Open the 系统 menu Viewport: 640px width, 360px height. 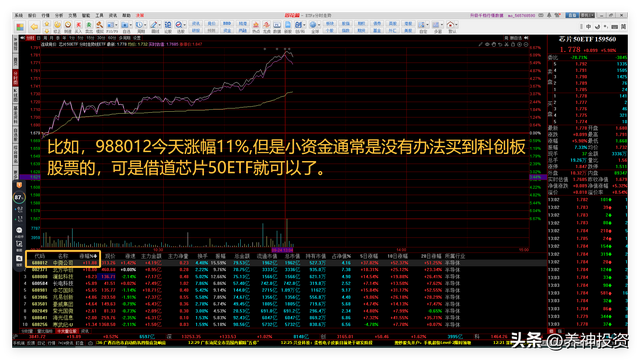[19, 15]
